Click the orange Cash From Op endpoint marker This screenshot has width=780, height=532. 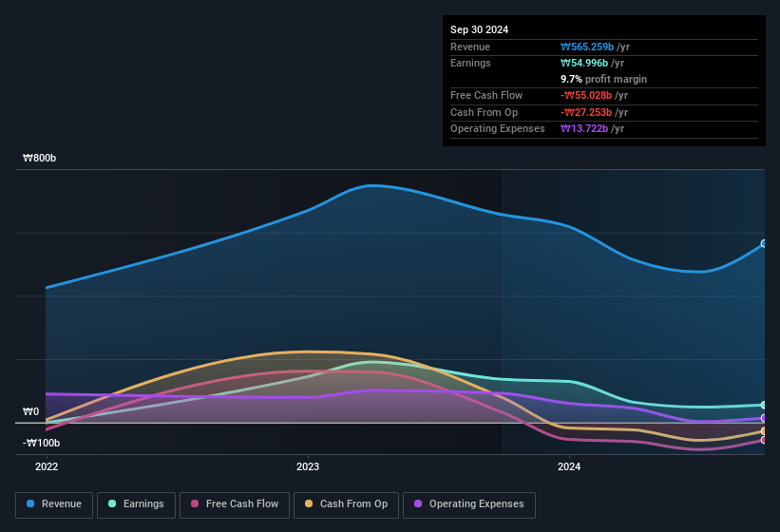click(x=764, y=431)
